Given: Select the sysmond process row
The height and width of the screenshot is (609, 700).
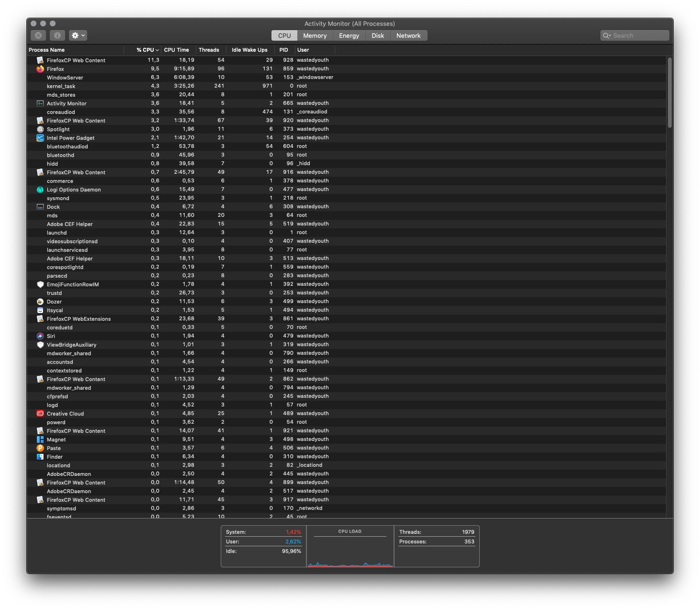Looking at the screenshot, I should (x=346, y=198).
